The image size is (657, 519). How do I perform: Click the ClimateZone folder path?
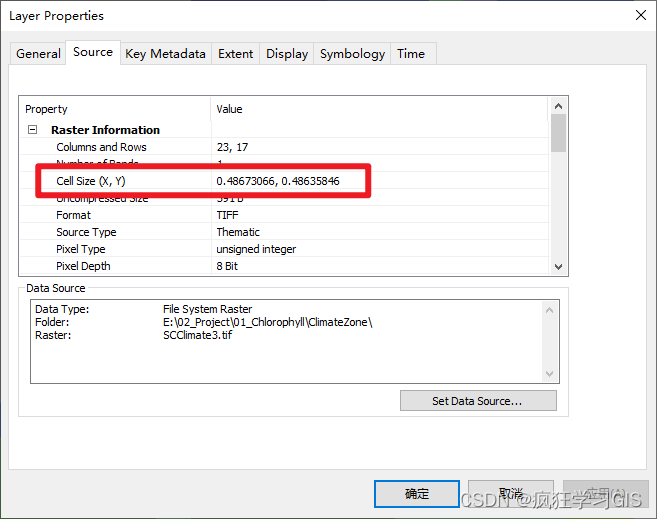coord(268,322)
